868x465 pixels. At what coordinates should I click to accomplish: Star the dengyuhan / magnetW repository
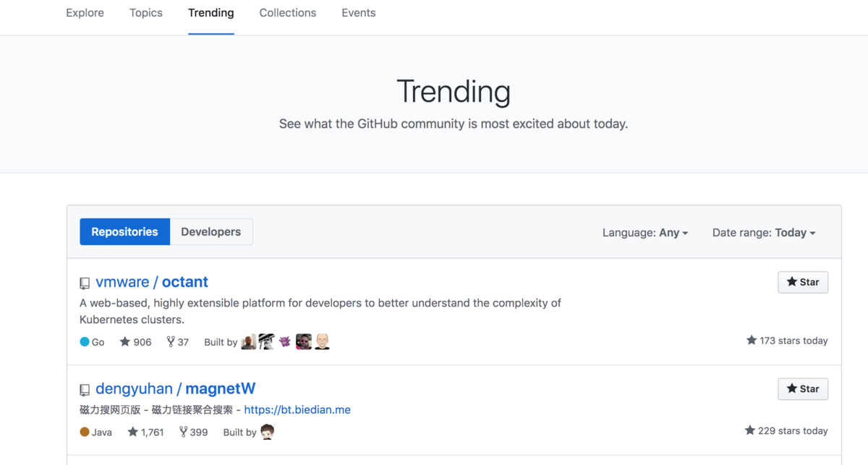coord(803,388)
